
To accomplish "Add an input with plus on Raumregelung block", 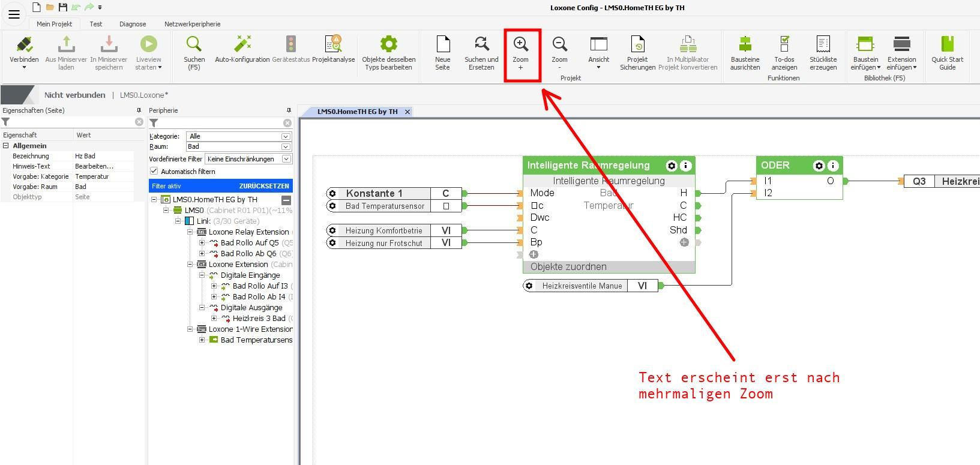I will coord(534,254).
